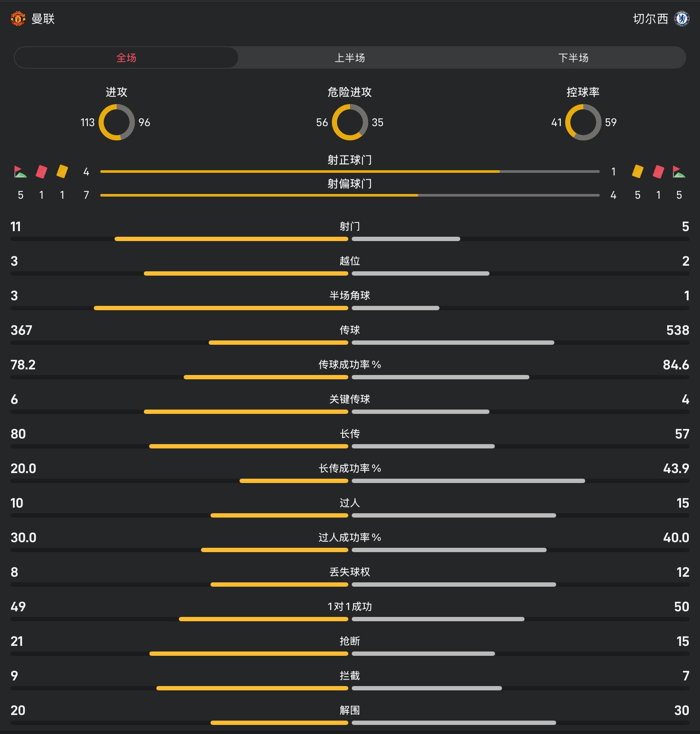Click the 解围 stat row label
The height and width of the screenshot is (734, 700).
tap(350, 710)
